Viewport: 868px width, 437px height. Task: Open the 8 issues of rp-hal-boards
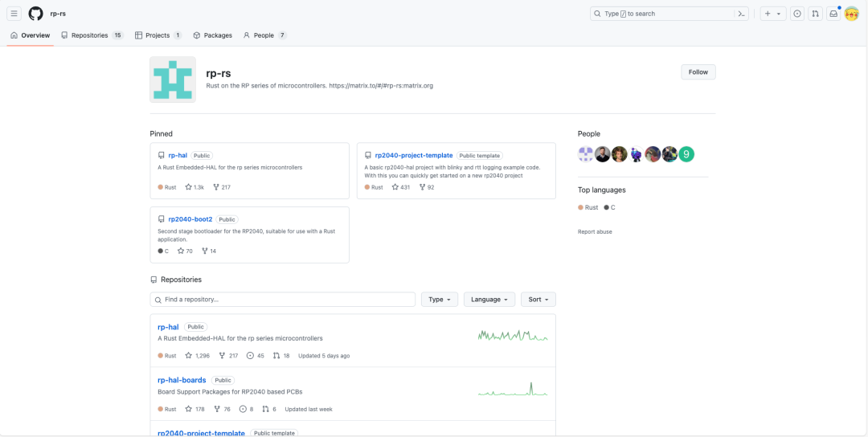pyautogui.click(x=247, y=410)
